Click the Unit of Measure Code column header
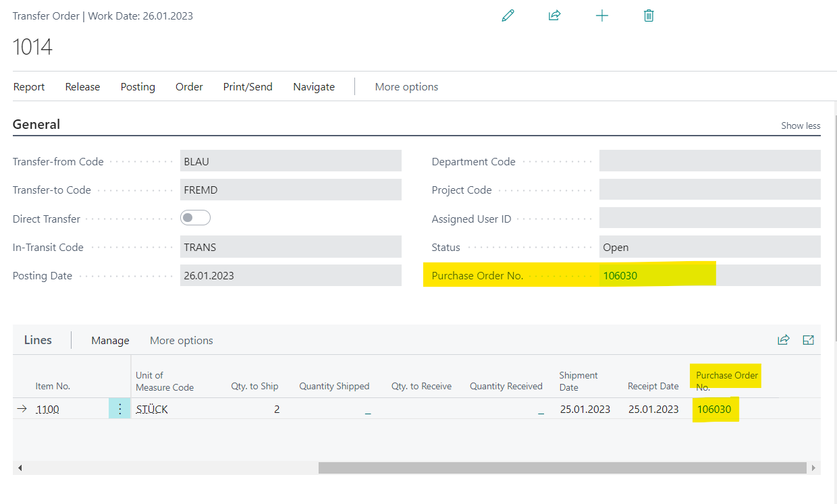837x504 pixels. (x=165, y=381)
